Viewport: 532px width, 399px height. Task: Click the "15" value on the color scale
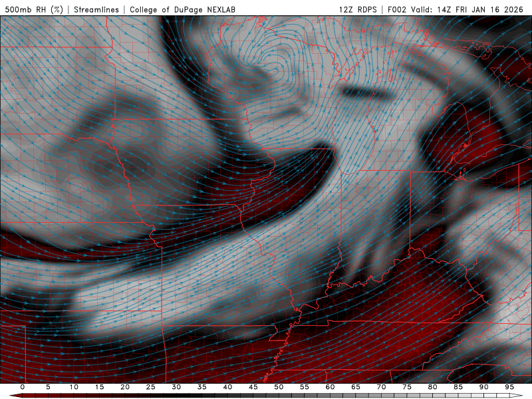tap(99, 387)
